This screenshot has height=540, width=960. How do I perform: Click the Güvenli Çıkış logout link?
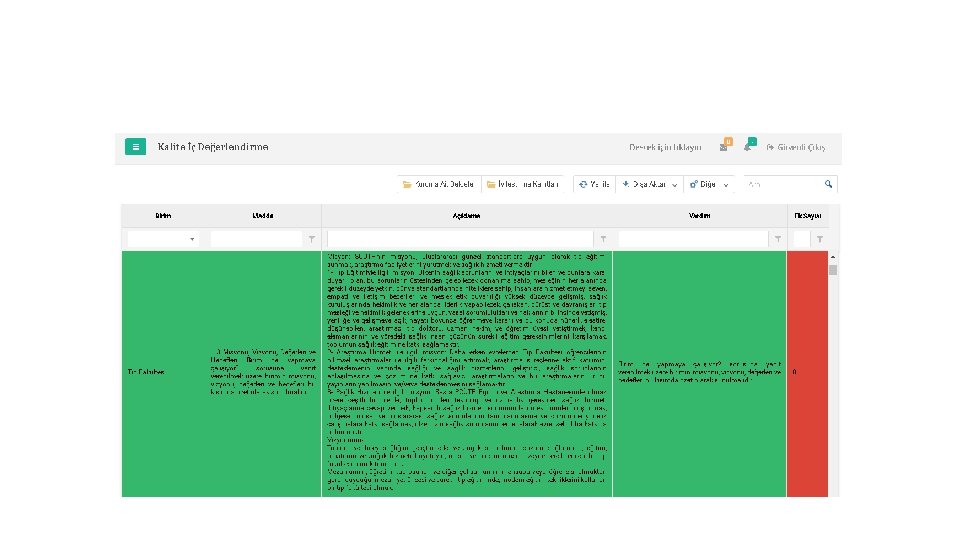(x=796, y=148)
